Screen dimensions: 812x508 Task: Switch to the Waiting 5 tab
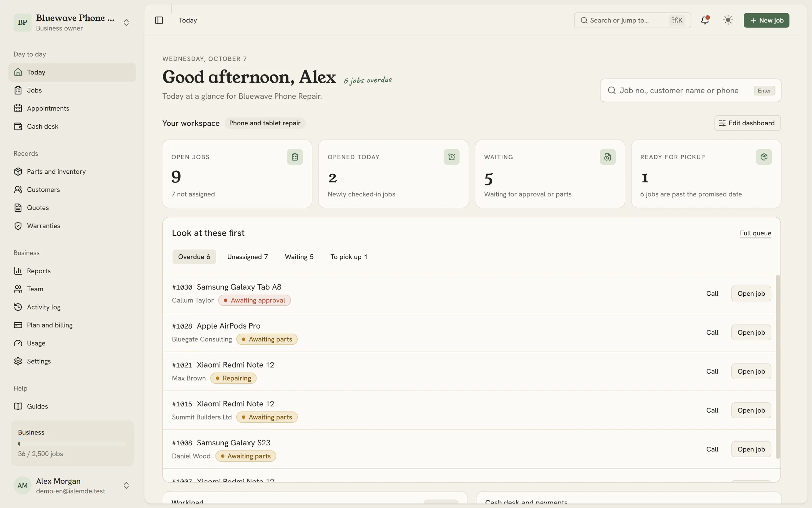pyautogui.click(x=299, y=257)
